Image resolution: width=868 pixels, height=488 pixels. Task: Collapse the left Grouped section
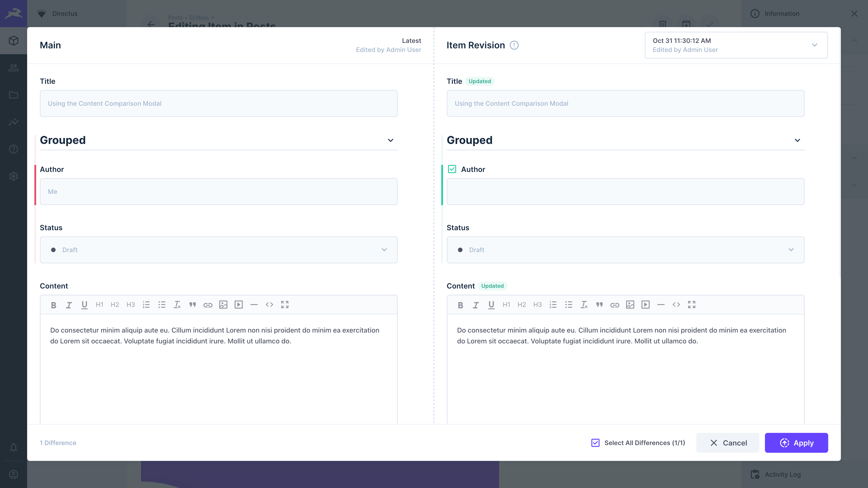pyautogui.click(x=390, y=141)
